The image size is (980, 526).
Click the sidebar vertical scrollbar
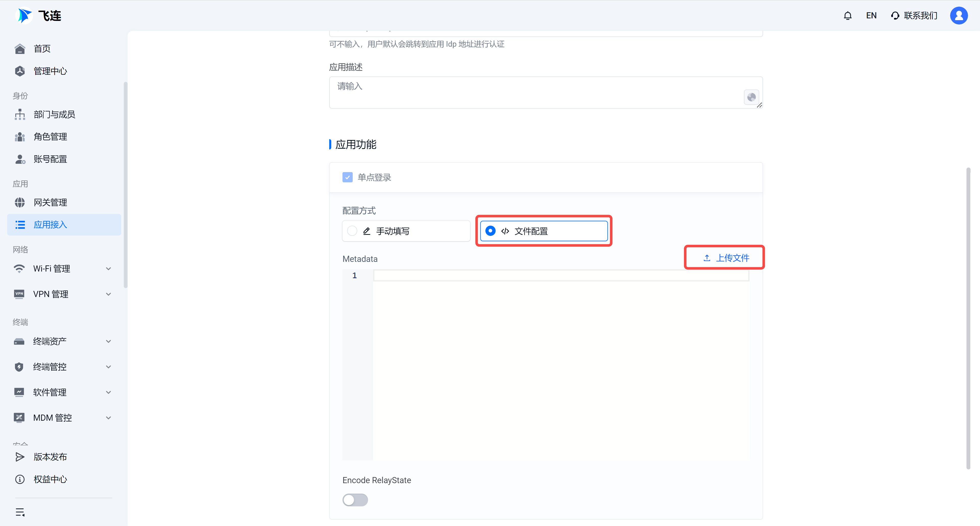(x=125, y=185)
